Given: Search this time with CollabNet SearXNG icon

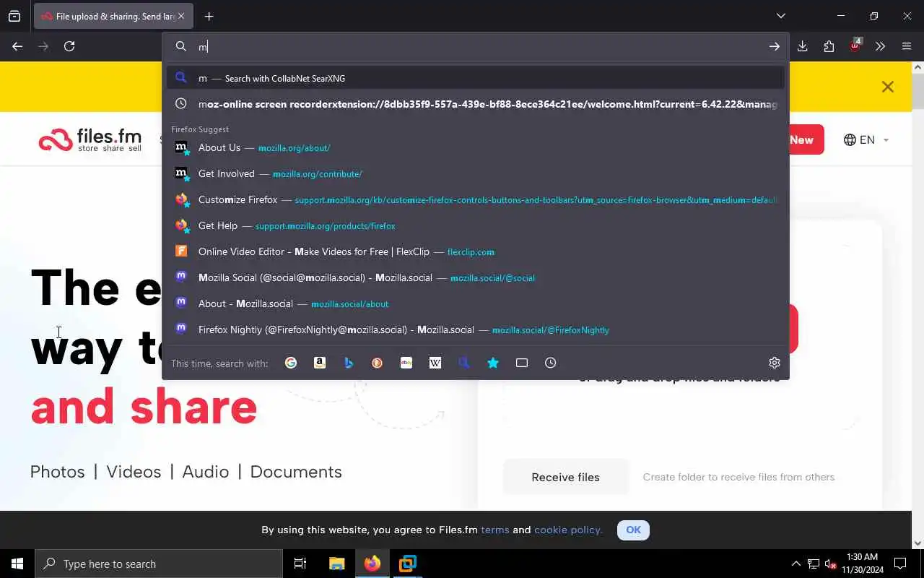Looking at the screenshot, I should click(x=464, y=363).
